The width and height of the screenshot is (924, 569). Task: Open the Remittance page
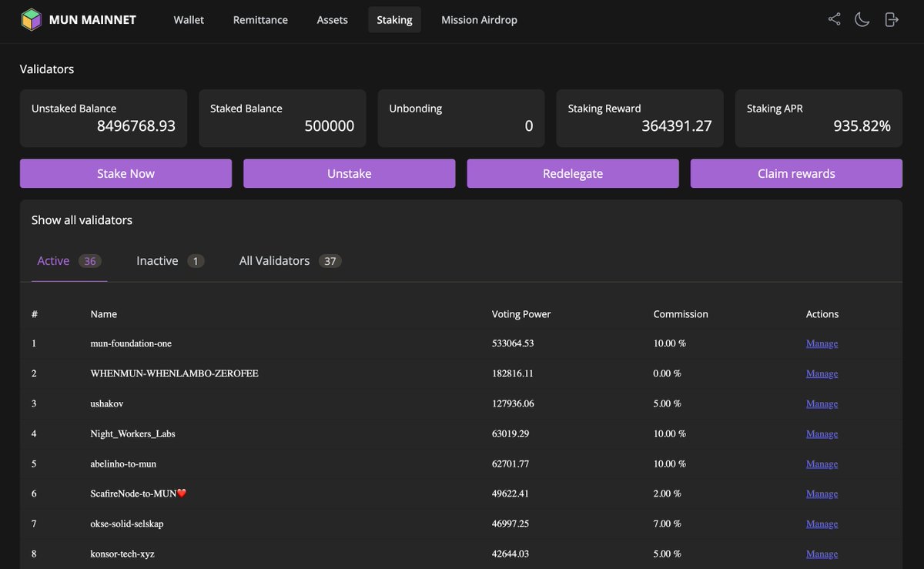click(x=260, y=20)
